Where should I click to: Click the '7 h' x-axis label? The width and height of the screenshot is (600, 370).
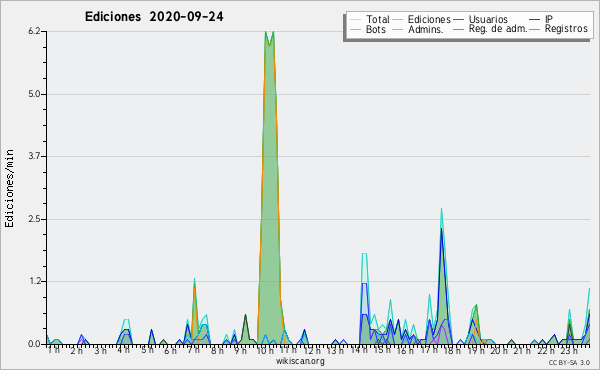coord(193,350)
